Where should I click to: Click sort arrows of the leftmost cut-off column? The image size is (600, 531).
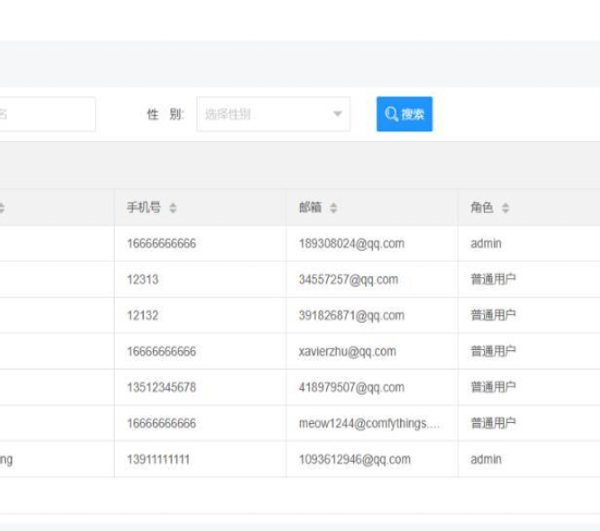[1, 208]
